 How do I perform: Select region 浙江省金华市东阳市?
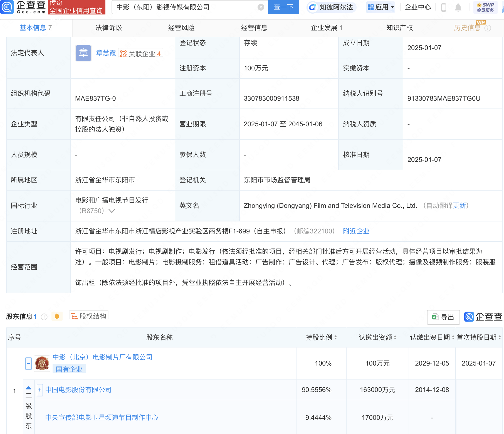105,180
